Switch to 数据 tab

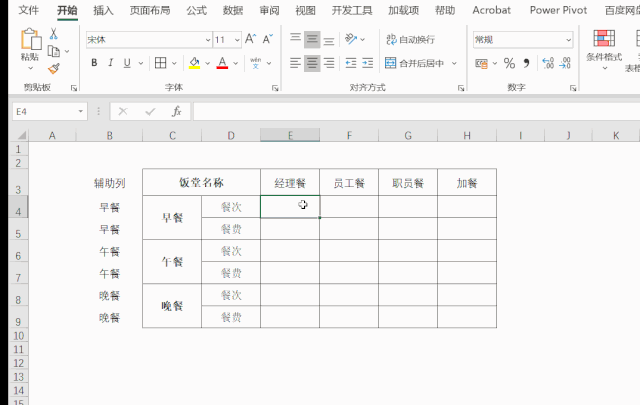pyautogui.click(x=233, y=10)
